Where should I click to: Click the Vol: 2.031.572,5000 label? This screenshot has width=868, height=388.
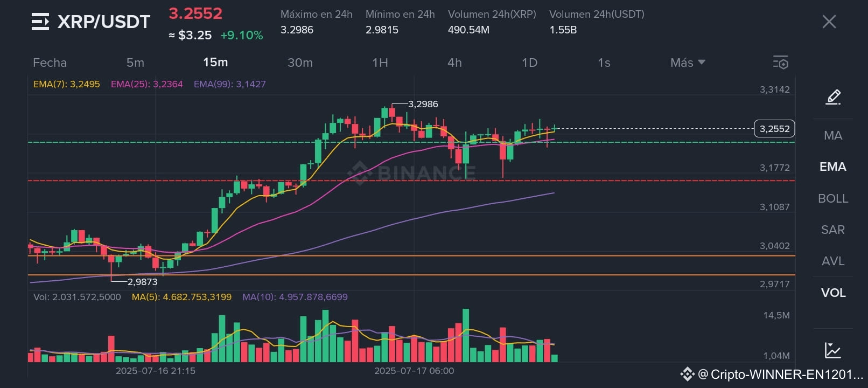(x=77, y=297)
